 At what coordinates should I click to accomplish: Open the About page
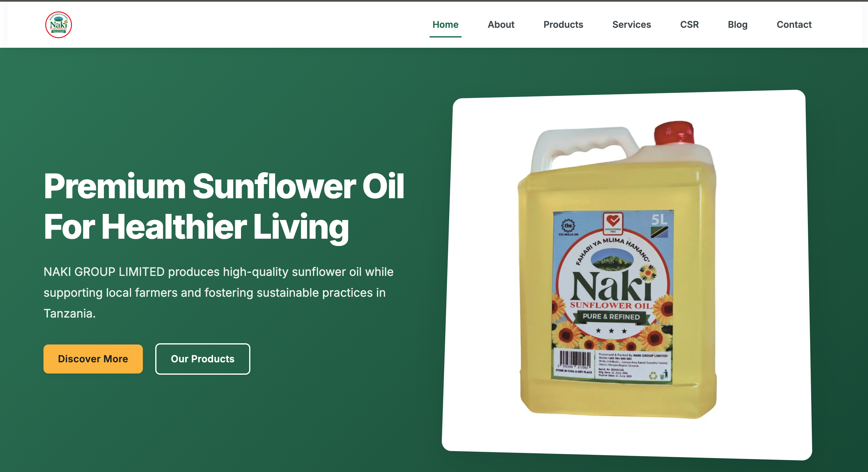pos(501,24)
